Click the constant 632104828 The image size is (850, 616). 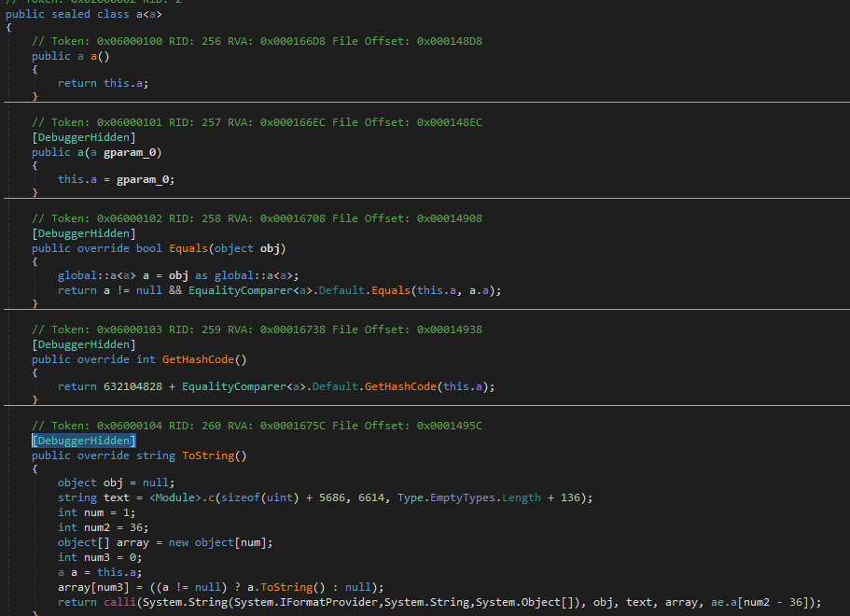point(132,386)
